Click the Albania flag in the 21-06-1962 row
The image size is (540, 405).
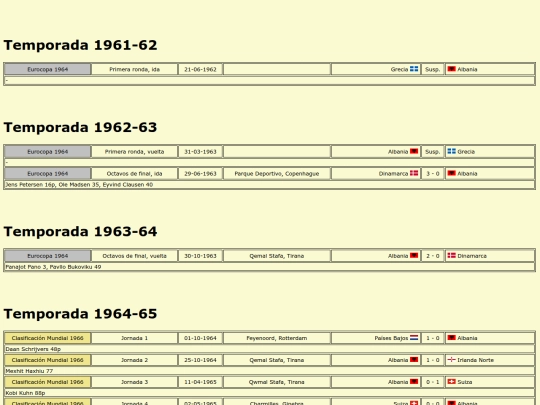(x=451, y=69)
